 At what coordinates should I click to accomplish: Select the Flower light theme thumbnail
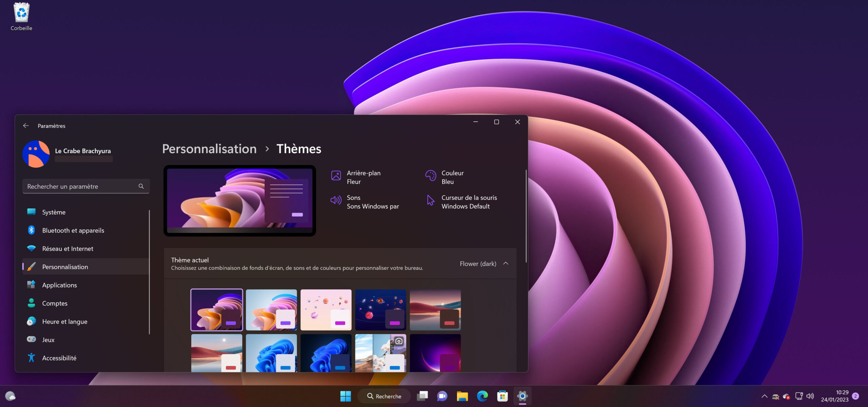pyautogui.click(x=271, y=310)
